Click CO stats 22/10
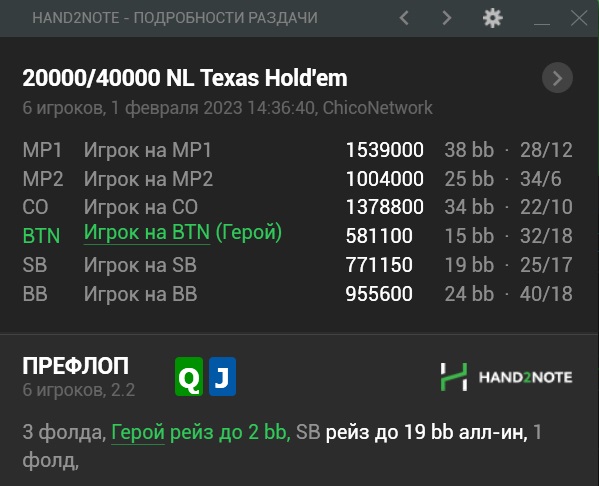This screenshot has width=599, height=486. (546, 207)
